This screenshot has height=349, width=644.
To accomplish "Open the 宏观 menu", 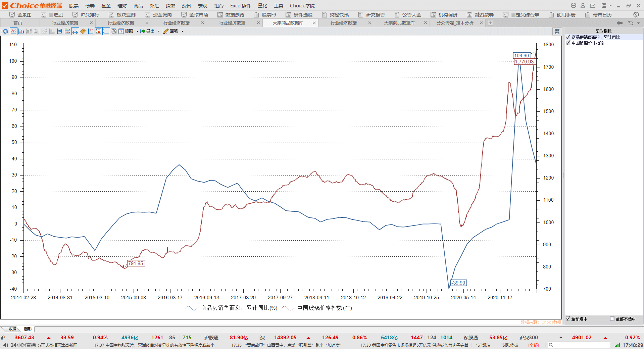I will pos(203,5).
